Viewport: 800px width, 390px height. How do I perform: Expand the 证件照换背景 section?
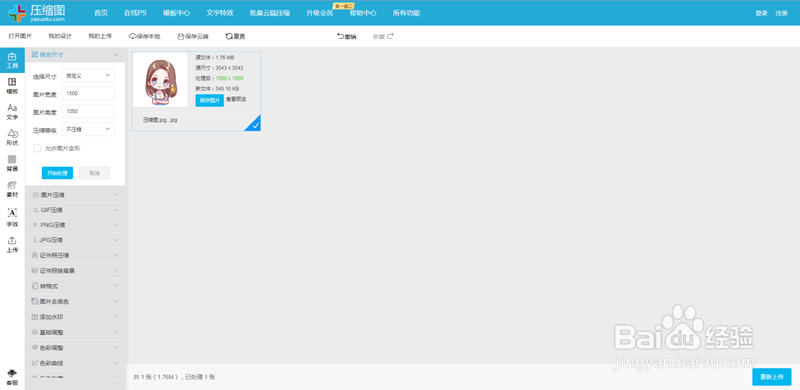(x=75, y=270)
